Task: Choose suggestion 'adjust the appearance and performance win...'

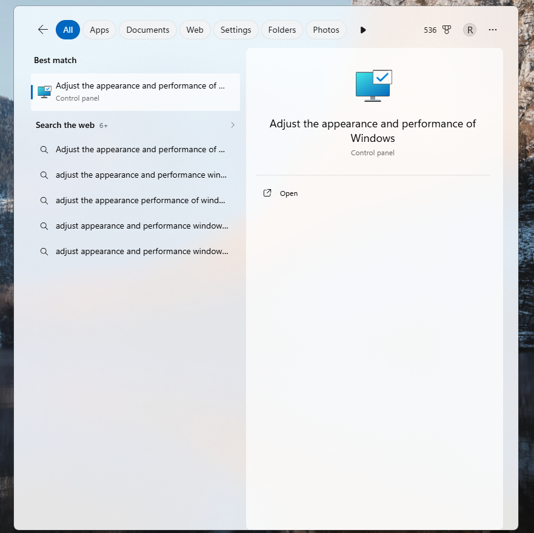Action: click(x=135, y=175)
